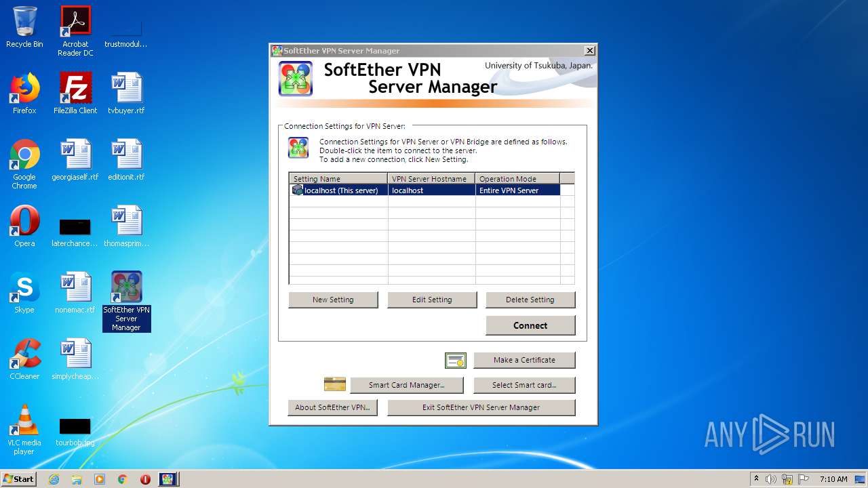Launch Google Chrome desktop shortcut
The image size is (868, 488).
24,164
